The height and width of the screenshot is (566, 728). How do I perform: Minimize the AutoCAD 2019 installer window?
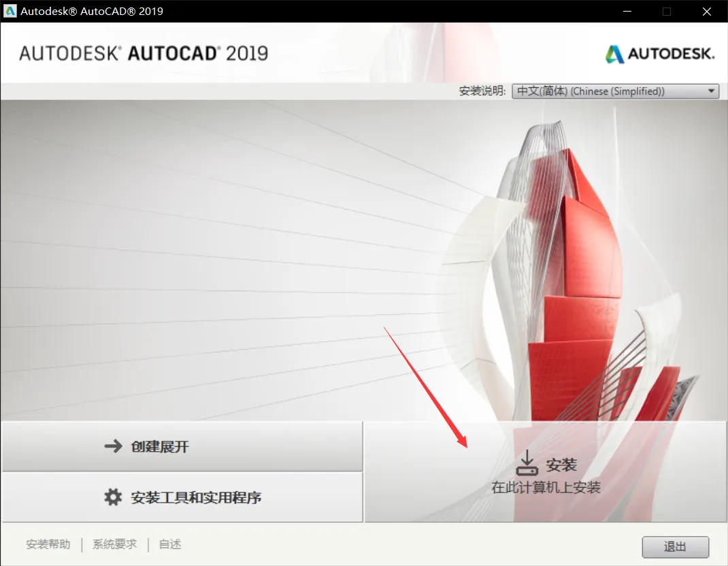627,11
